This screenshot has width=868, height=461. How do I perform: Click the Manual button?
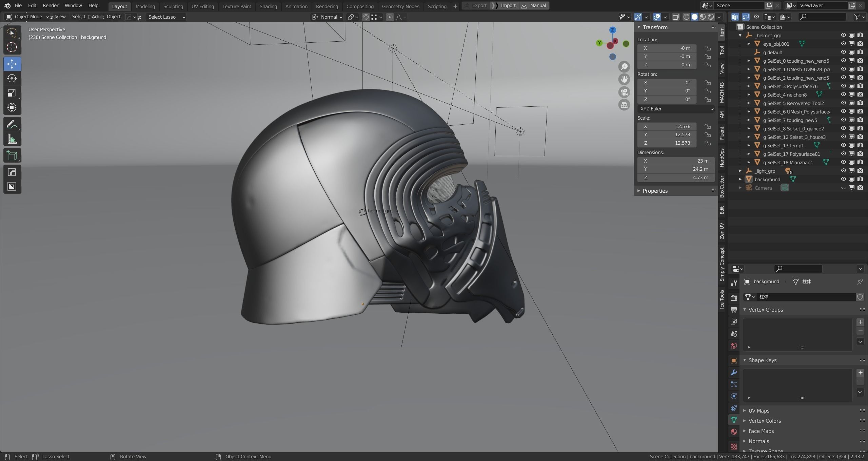(534, 5)
